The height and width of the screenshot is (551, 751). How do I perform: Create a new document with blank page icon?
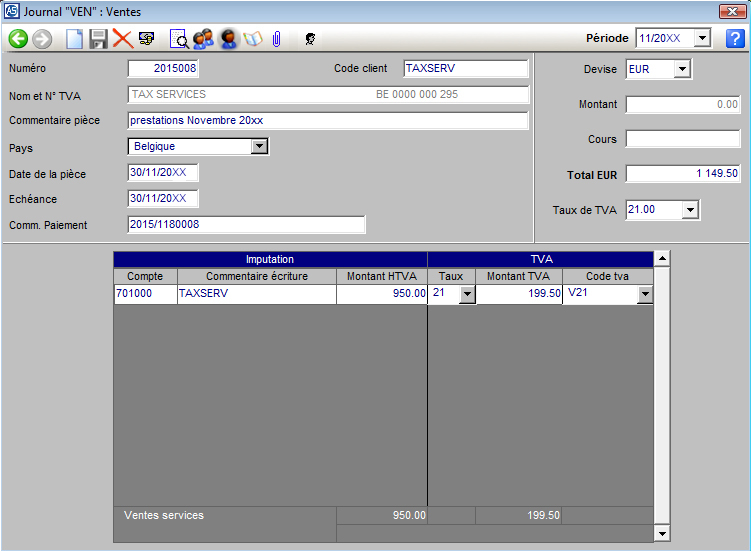[75, 39]
